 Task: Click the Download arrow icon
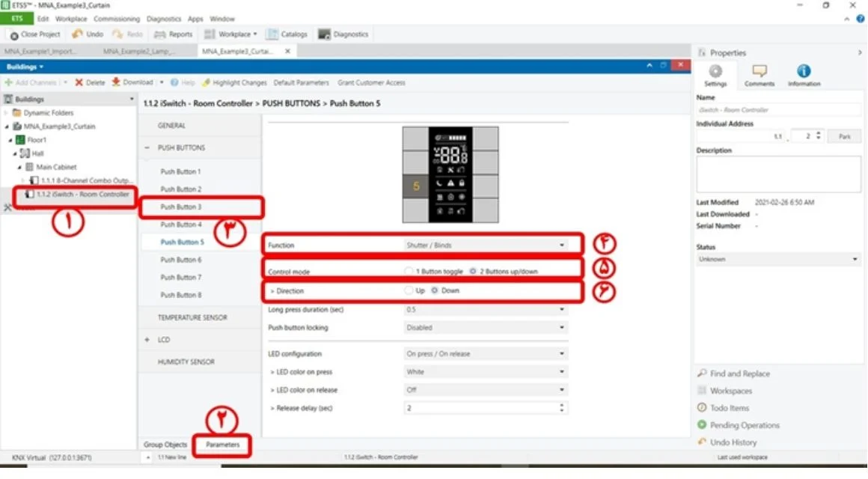point(116,82)
